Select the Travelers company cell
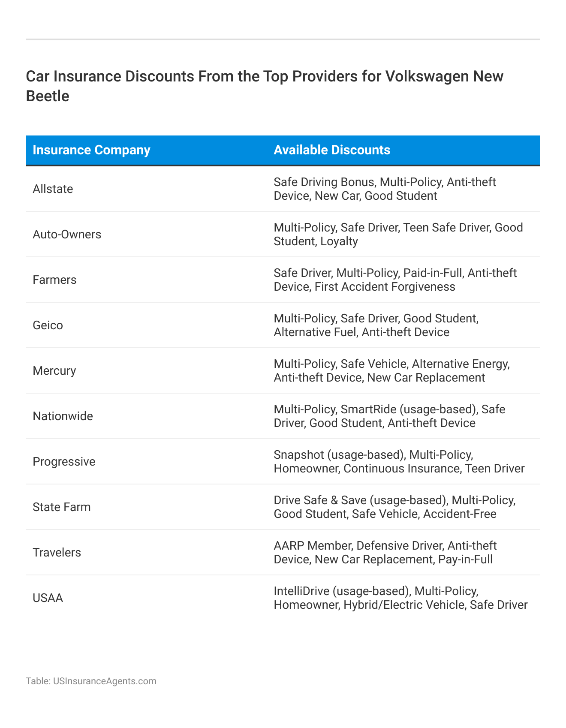The image size is (566, 728). click(57, 553)
